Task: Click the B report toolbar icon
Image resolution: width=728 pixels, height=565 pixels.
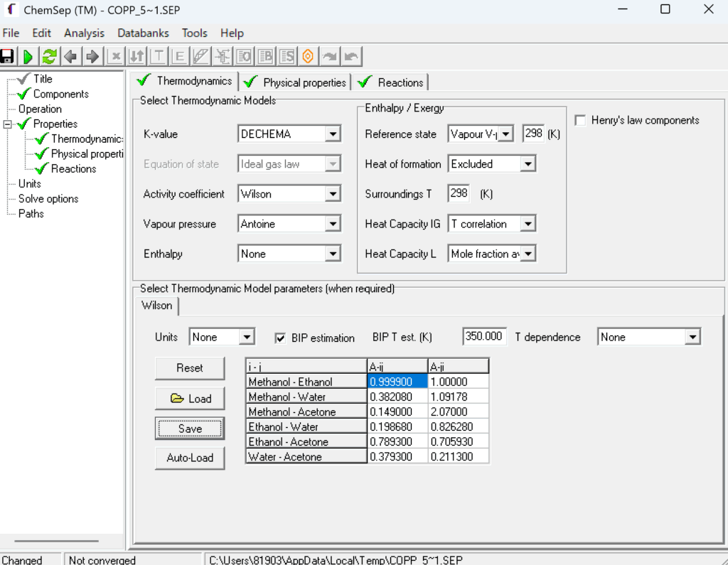Action: (x=266, y=57)
